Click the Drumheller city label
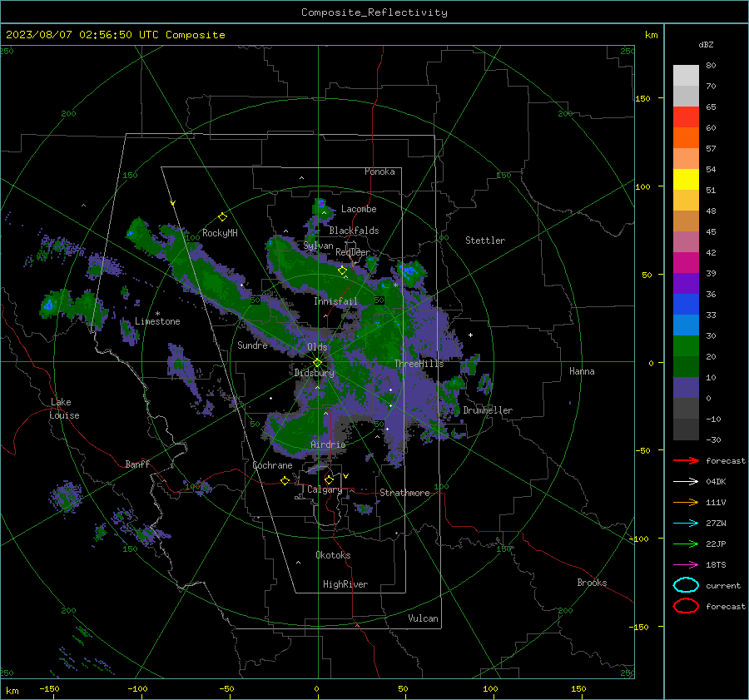The height and width of the screenshot is (700, 749). point(488,410)
